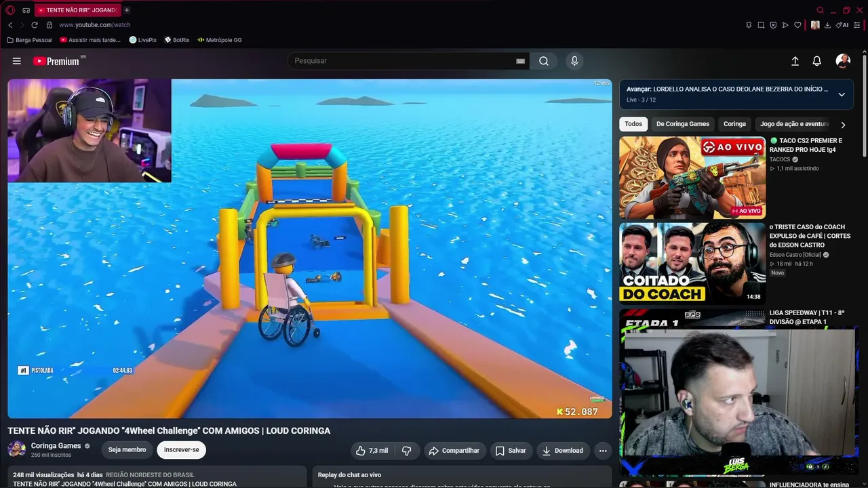Open YouTube hamburger guide menu
The height and width of the screenshot is (488, 868).
[16, 61]
